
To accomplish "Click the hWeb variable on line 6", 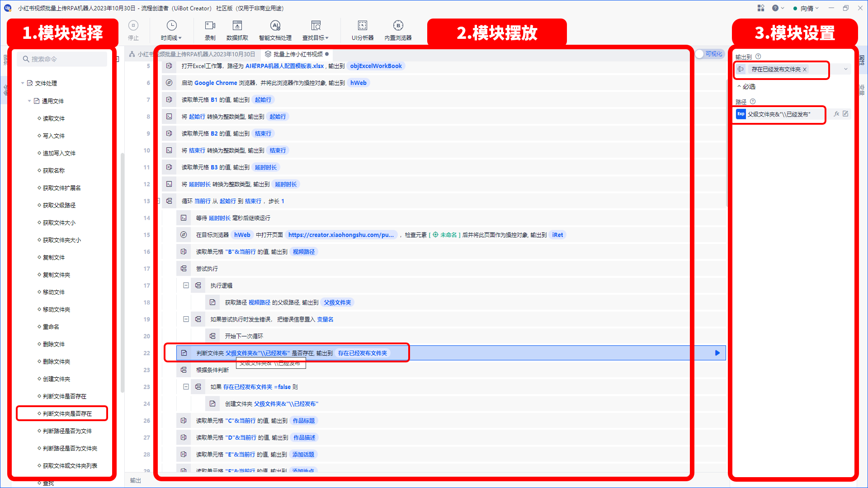I will pos(359,83).
